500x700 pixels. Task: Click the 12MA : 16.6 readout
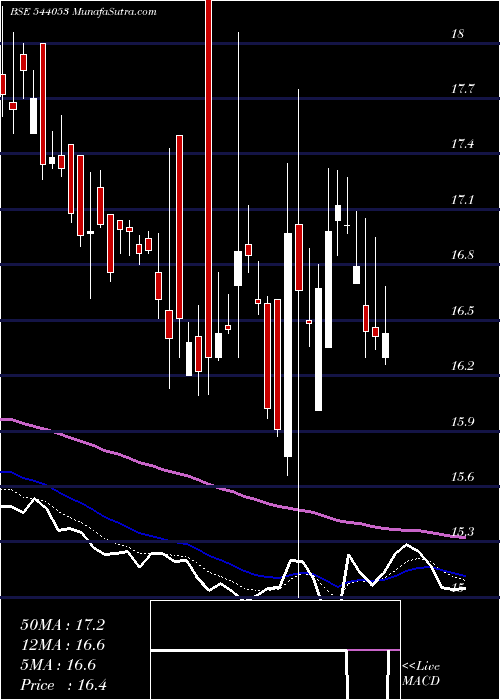tap(62, 645)
